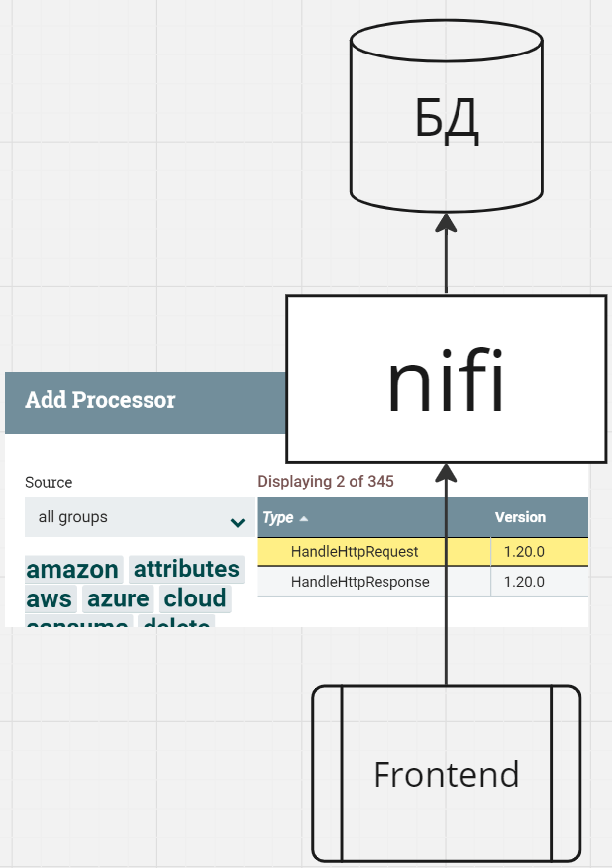This screenshot has width=612, height=868.
Task: Filter by the azure tag
Action: [118, 598]
